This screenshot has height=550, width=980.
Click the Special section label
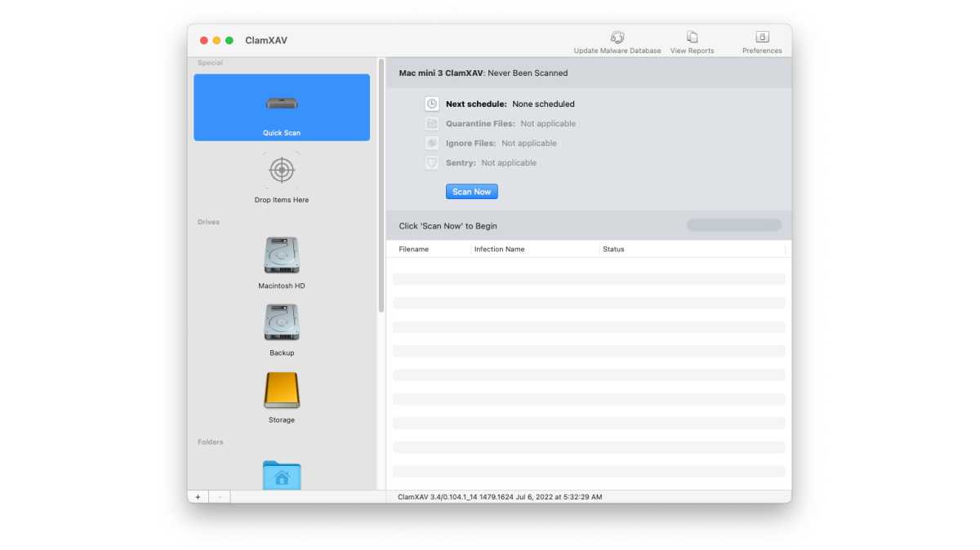[x=210, y=63]
